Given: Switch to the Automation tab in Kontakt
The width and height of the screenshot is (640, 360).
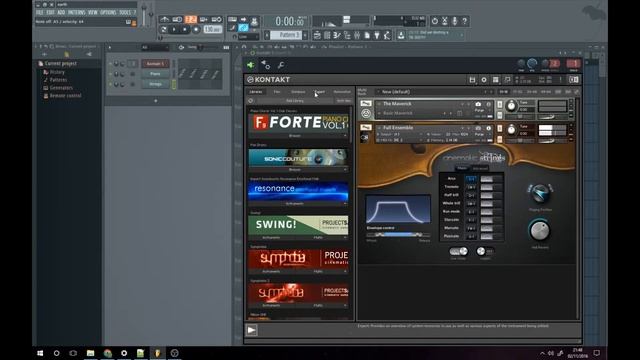Looking at the screenshot, I should (x=342, y=92).
